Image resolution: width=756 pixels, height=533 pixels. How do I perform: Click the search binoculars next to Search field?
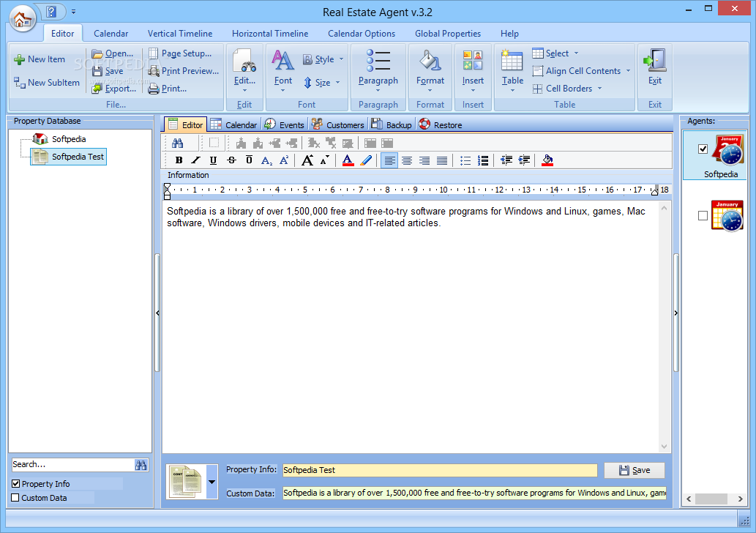point(141,465)
